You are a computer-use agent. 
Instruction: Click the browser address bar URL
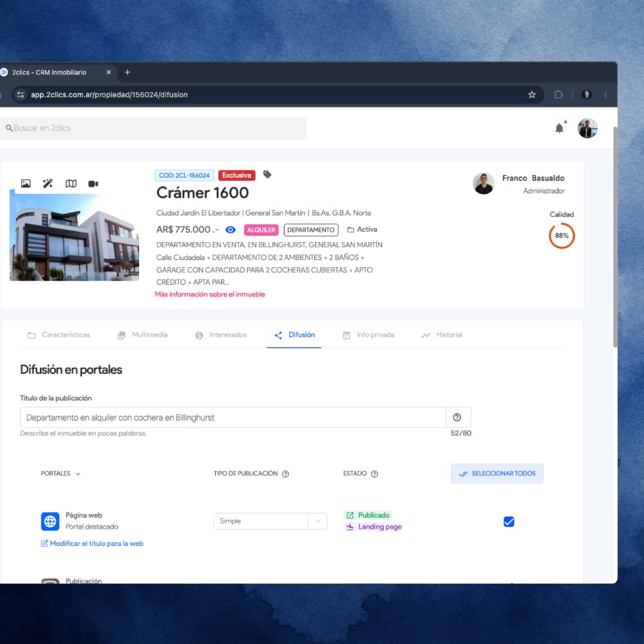point(109,95)
